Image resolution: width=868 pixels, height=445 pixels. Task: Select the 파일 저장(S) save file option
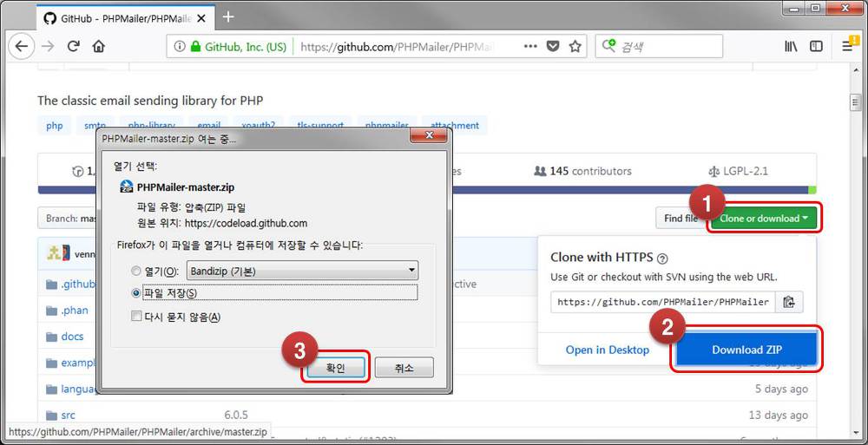(x=136, y=293)
